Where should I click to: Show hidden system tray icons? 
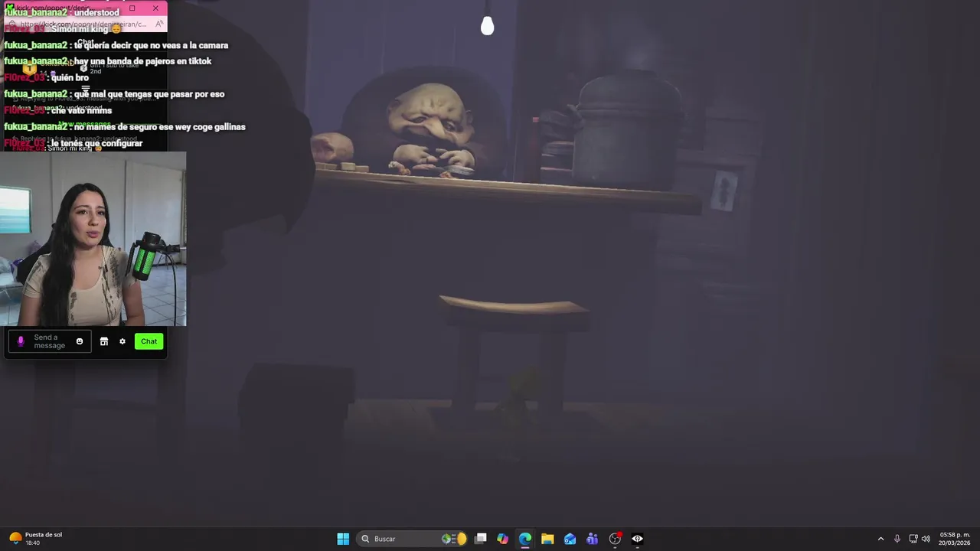[880, 539]
